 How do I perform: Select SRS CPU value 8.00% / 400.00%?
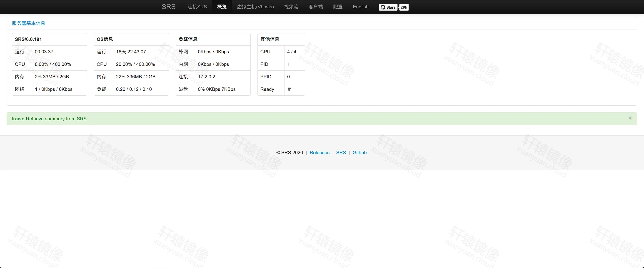coord(53,64)
